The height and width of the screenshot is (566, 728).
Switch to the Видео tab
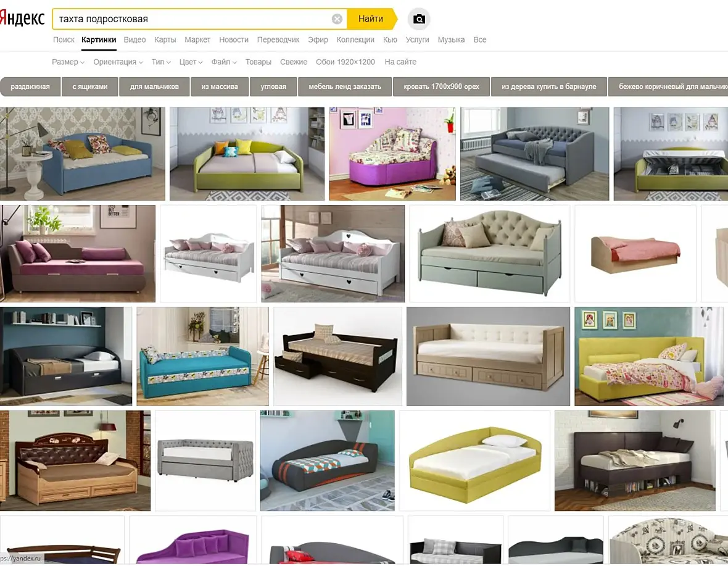click(x=134, y=40)
